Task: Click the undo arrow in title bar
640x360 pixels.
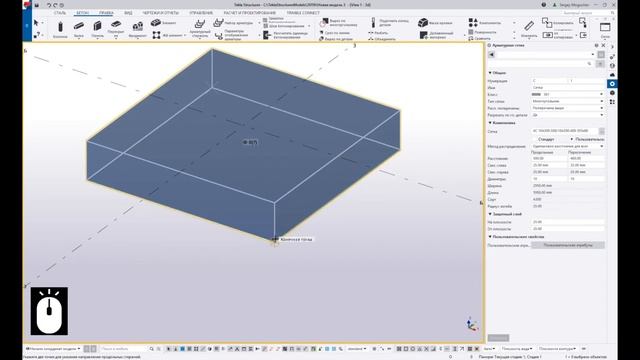Action: (x=49, y=5)
